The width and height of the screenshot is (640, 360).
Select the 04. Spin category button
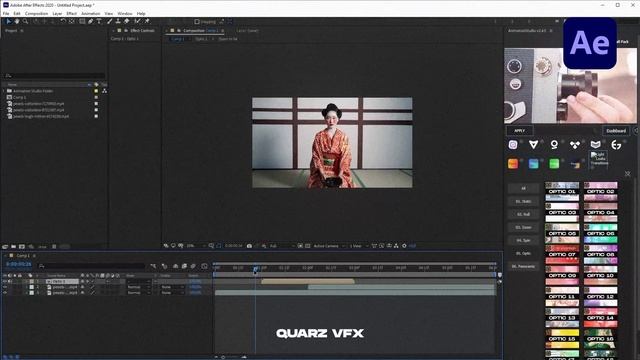(x=523, y=240)
